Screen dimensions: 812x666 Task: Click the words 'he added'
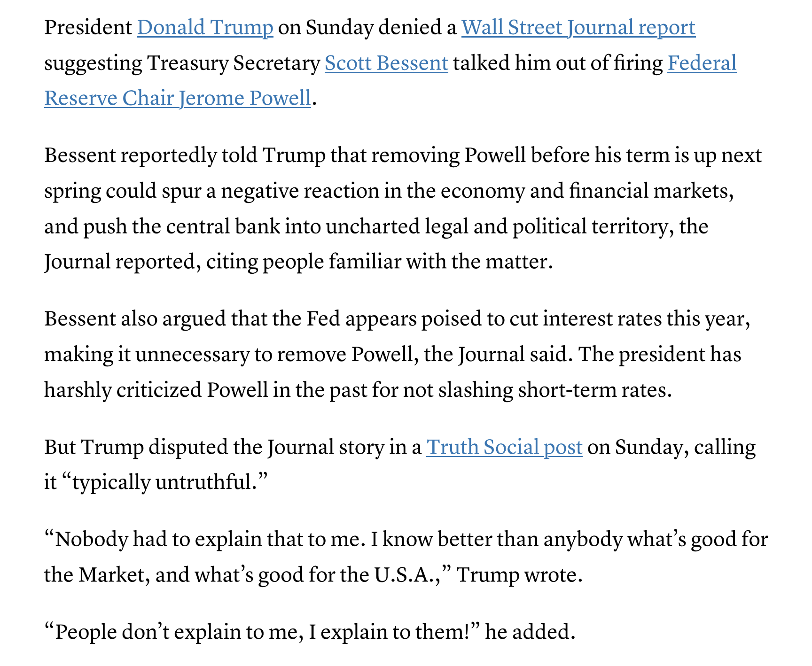coord(530,632)
